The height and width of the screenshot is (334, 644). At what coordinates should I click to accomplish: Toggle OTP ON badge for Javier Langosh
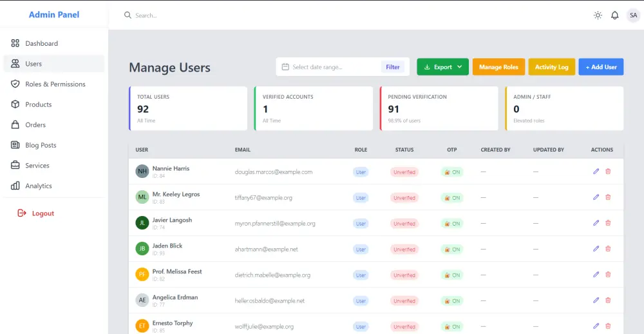click(452, 224)
